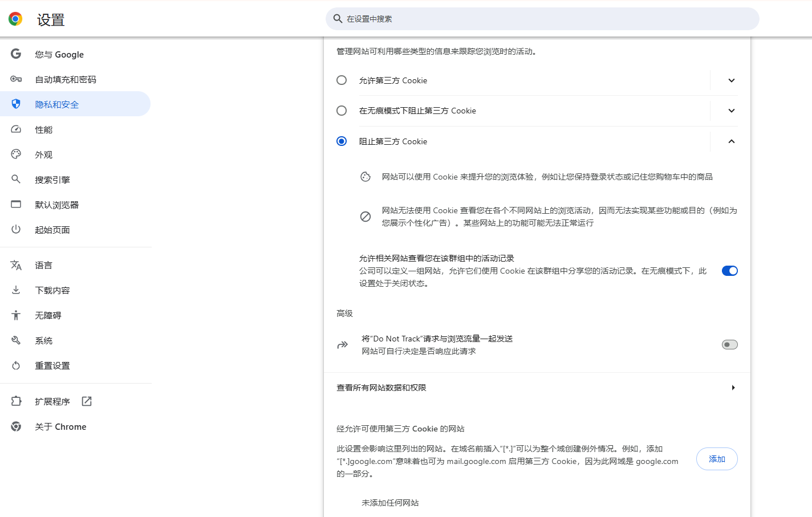Expand 在无痕模式下阻止第三方 Cookie chevron
The width and height of the screenshot is (812, 517).
(732, 111)
